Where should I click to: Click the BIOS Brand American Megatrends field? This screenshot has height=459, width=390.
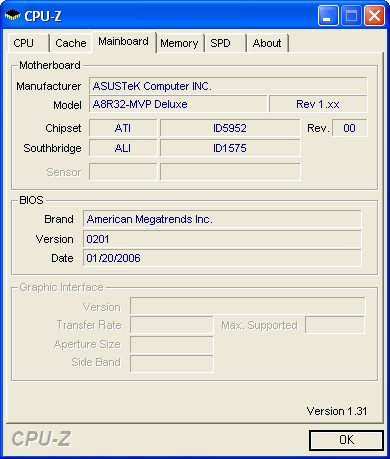click(x=222, y=219)
